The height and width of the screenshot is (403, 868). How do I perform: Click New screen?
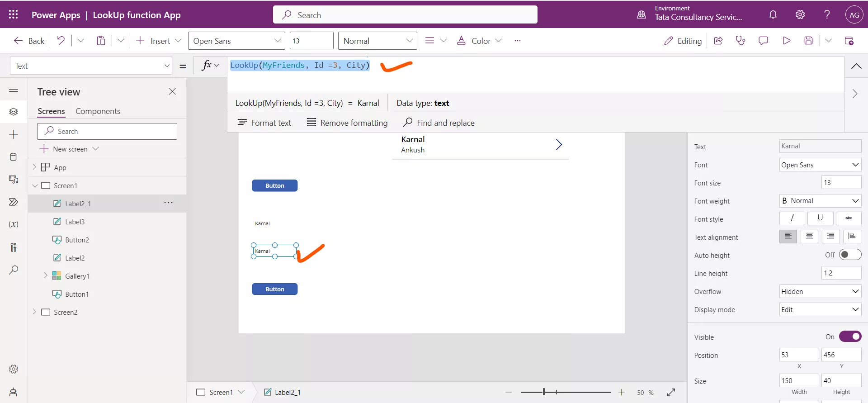[x=69, y=149]
